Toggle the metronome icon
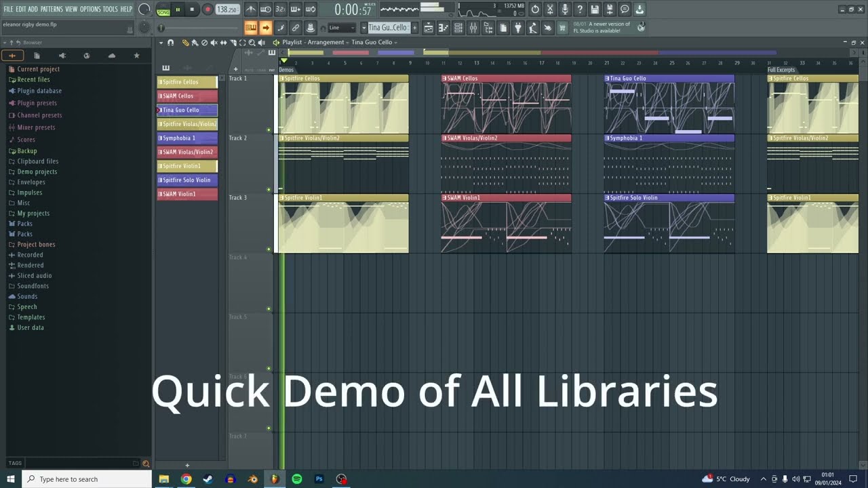The height and width of the screenshot is (488, 868). click(251, 9)
